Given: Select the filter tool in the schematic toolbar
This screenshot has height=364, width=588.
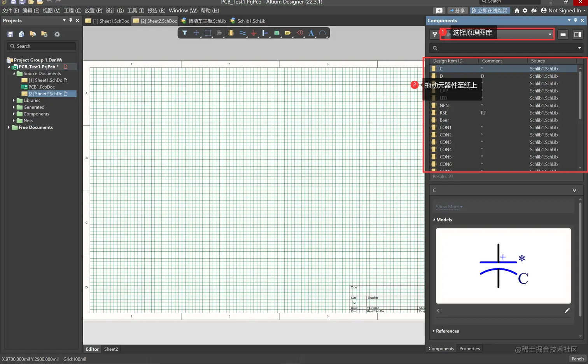Looking at the screenshot, I should coord(185,33).
